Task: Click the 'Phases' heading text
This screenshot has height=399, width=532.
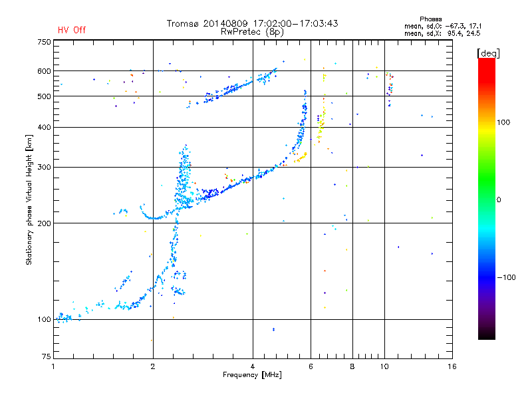Action: tap(430, 19)
